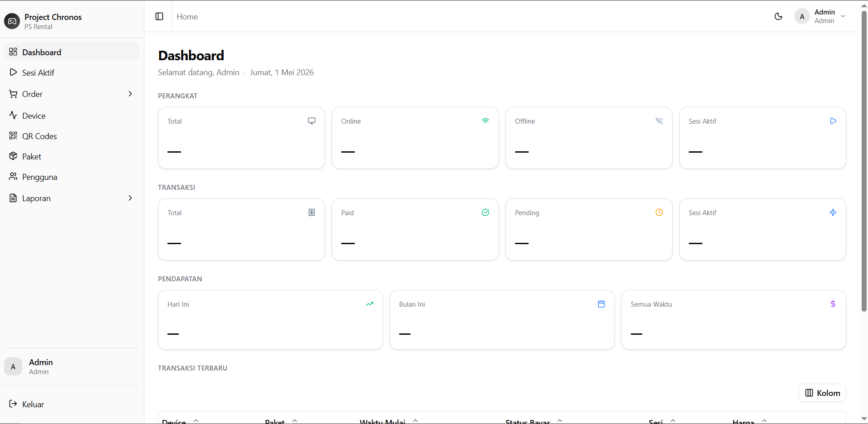
Task: Open the Paket page
Action: click(72, 156)
